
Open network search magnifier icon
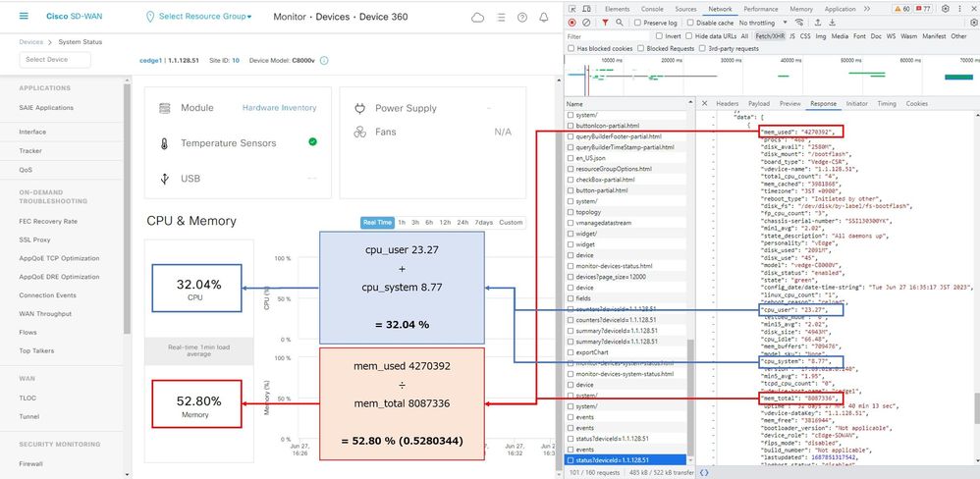point(619,23)
